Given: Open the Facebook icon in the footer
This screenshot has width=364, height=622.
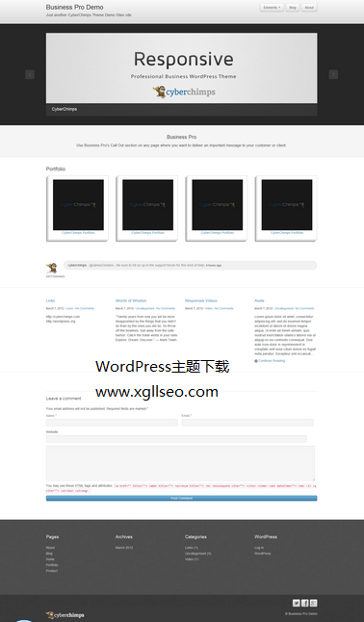Looking at the screenshot, I should pos(305,603).
